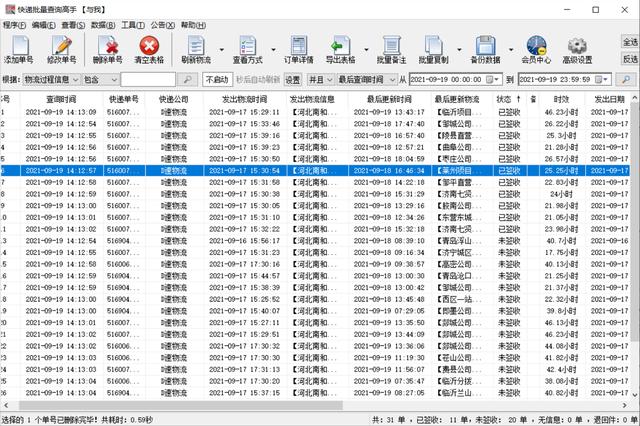This screenshot has width=640, height=426.
Task: Expand the 备份数据 dropdown arrow
Action: point(511,50)
